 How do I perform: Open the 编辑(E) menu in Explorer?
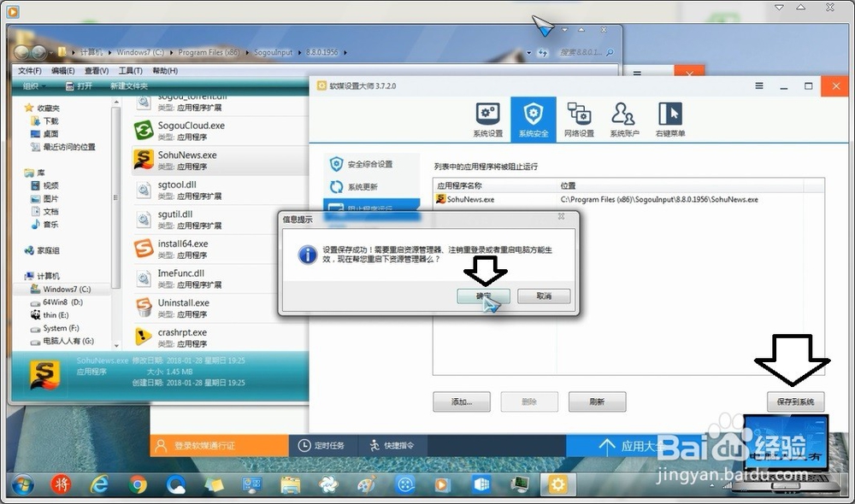62,71
